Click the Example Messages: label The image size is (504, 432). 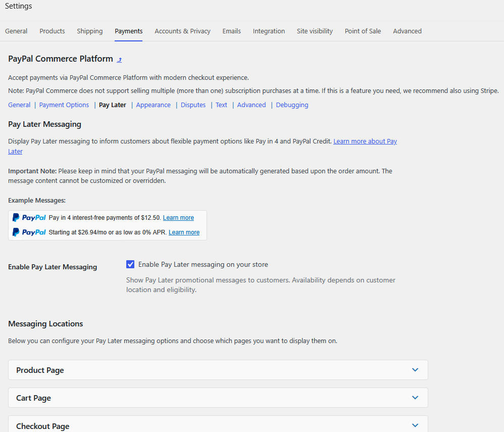pyautogui.click(x=37, y=201)
